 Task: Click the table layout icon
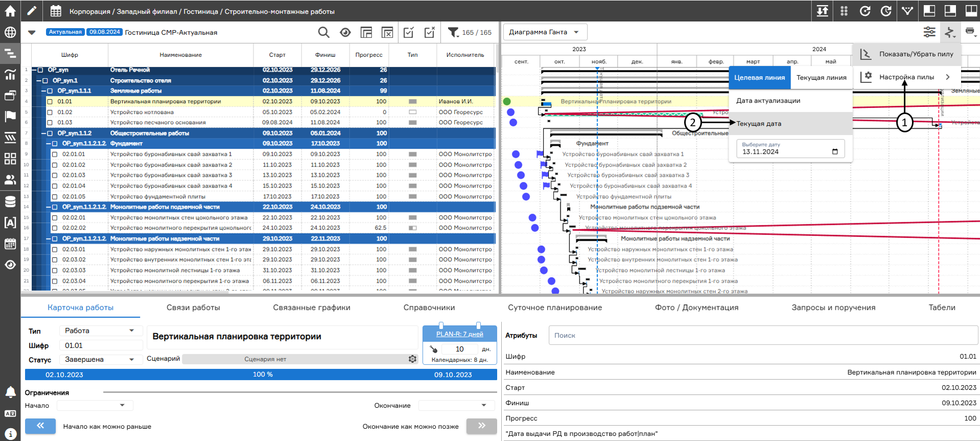click(366, 32)
